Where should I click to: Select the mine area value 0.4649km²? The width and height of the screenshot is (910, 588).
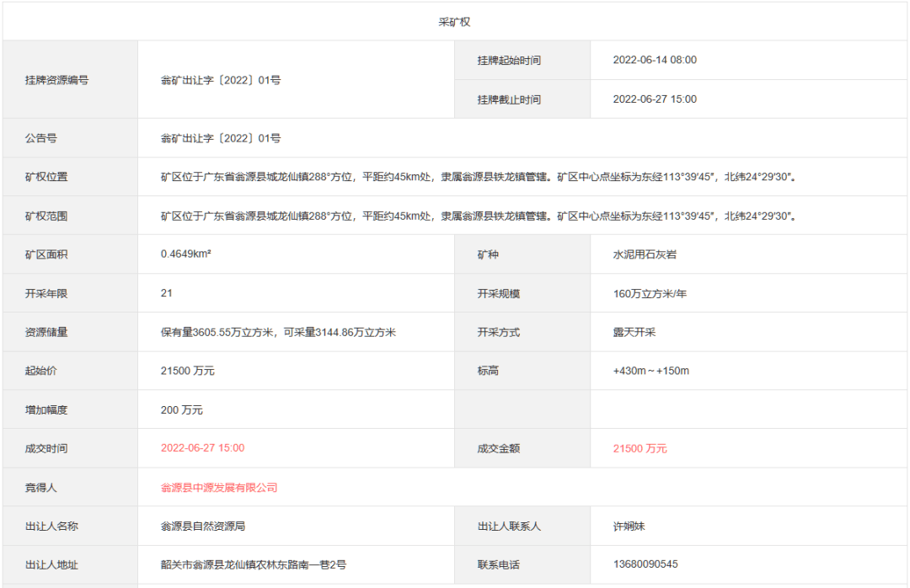pyautogui.click(x=185, y=254)
